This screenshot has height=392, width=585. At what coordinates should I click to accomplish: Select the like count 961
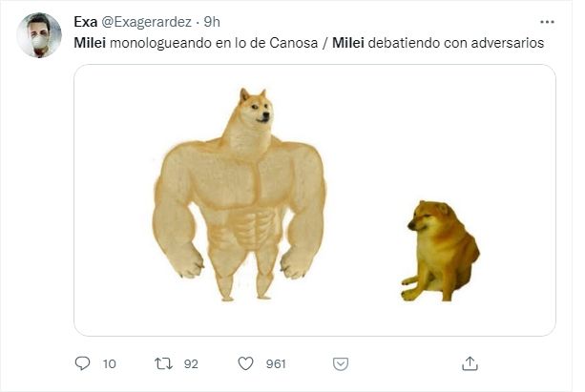coord(276,363)
